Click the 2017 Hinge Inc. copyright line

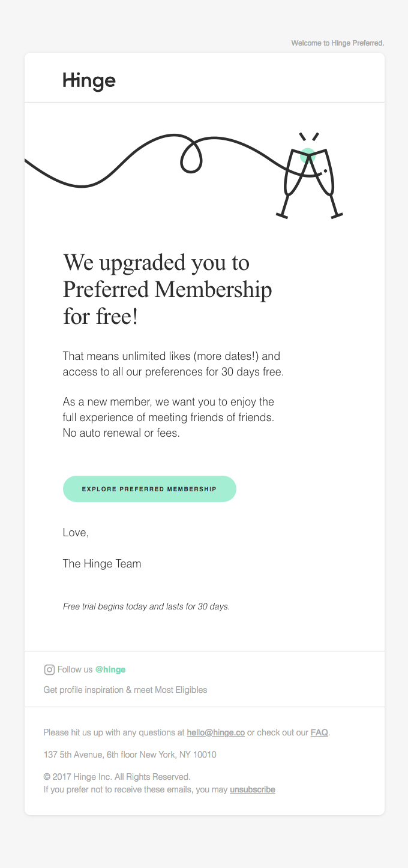click(117, 777)
